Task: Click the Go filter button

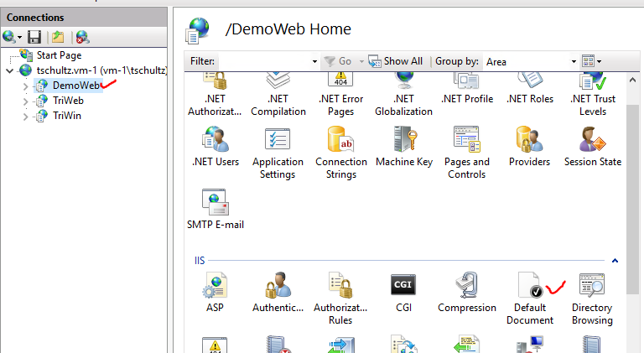Action: click(x=338, y=61)
